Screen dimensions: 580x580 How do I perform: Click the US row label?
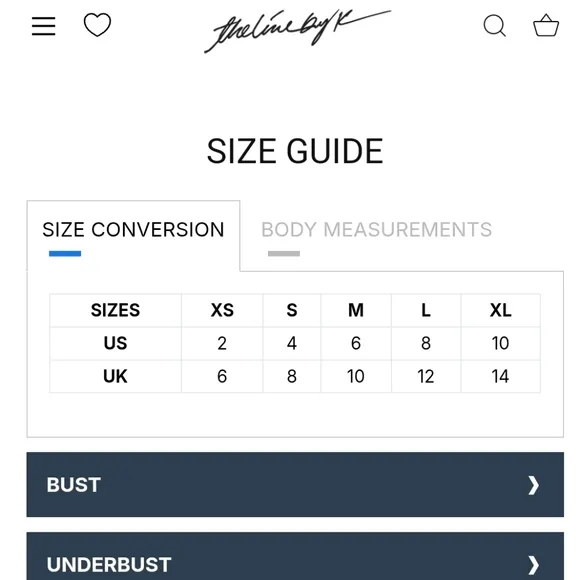(115, 343)
